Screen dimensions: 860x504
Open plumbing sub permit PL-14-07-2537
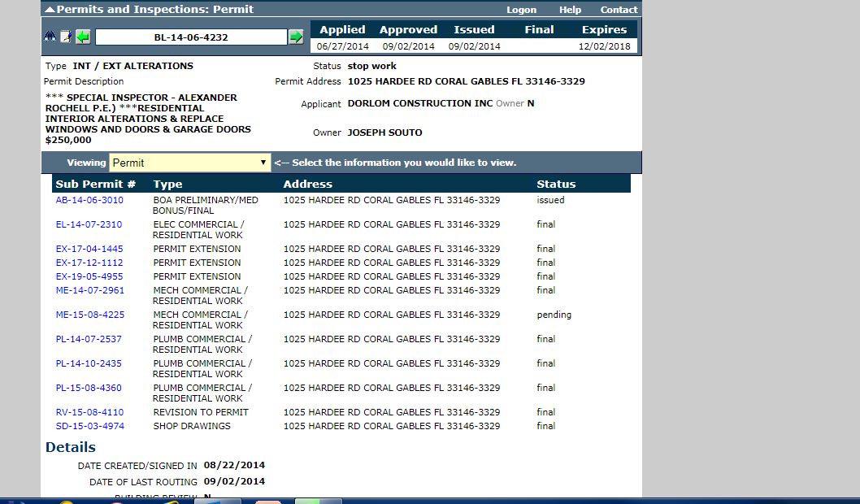(x=89, y=339)
